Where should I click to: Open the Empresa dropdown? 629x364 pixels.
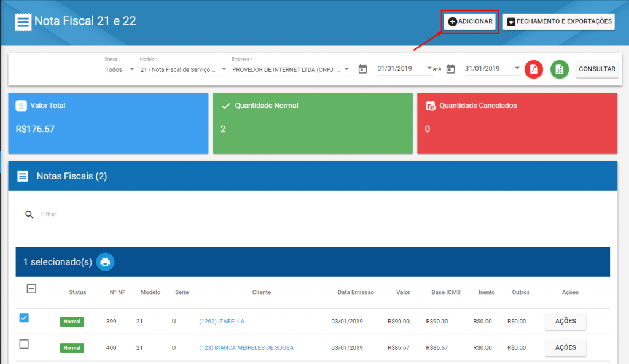point(290,69)
